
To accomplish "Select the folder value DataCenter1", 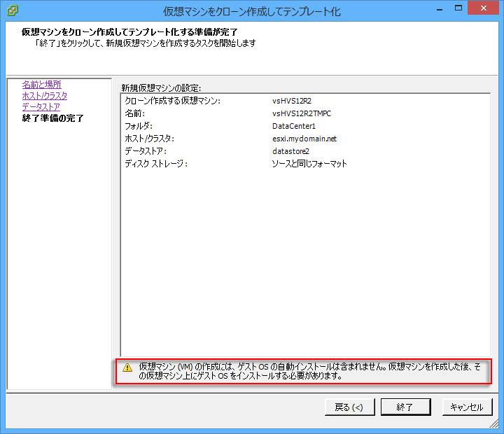I will 294,126.
